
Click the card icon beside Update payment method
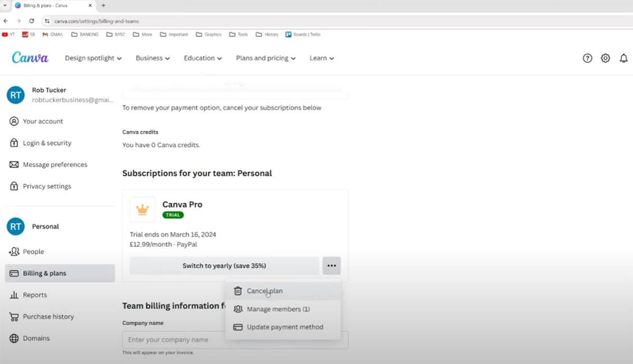click(238, 327)
